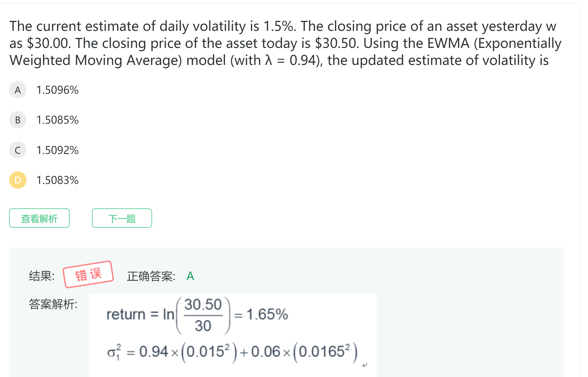Click the σ² EWMA variance formula line

pyautogui.click(x=232, y=352)
